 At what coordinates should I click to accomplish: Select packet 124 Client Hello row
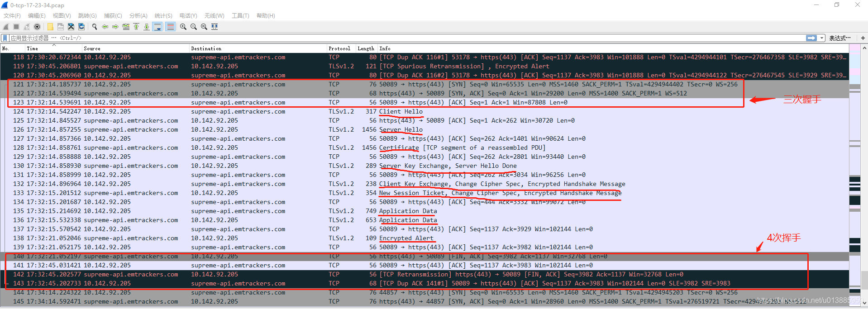[x=424, y=111]
